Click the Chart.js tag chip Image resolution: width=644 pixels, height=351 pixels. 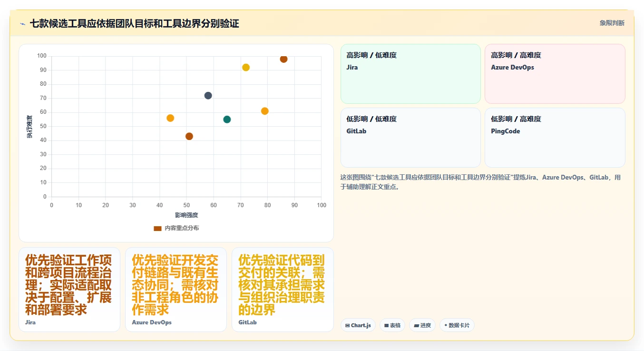[358, 325]
